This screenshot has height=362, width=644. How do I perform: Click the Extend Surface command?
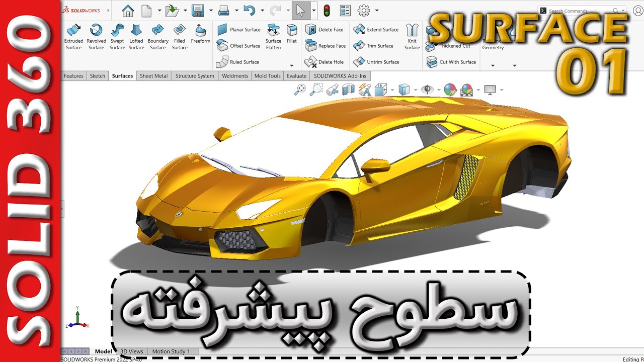click(x=376, y=30)
